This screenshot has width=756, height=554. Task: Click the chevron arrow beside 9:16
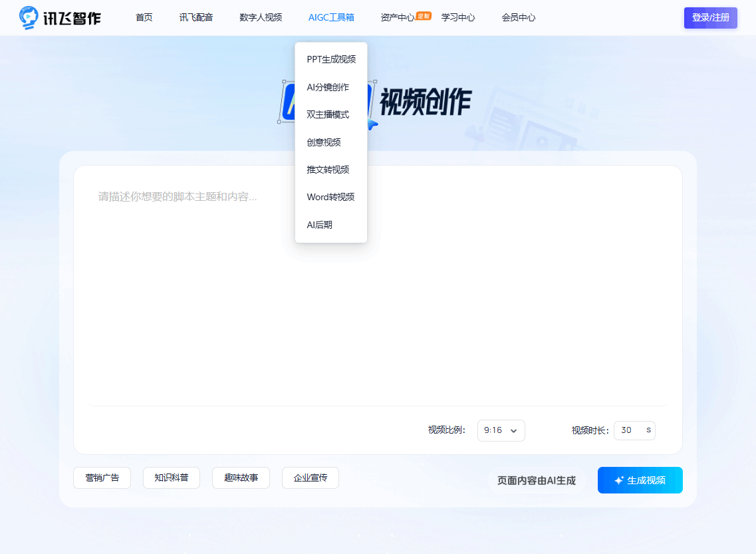[x=514, y=430]
